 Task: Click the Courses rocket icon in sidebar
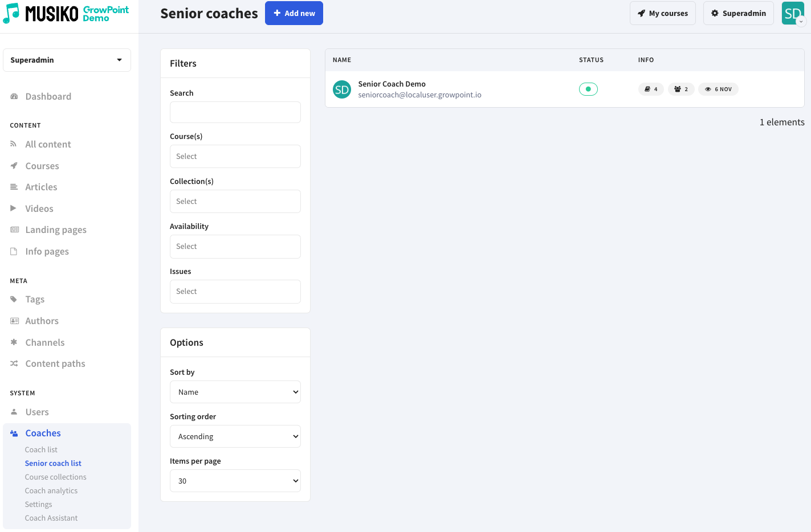point(14,166)
